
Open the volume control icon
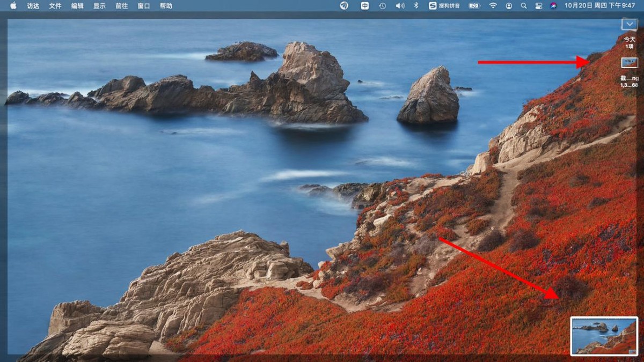[x=400, y=5]
